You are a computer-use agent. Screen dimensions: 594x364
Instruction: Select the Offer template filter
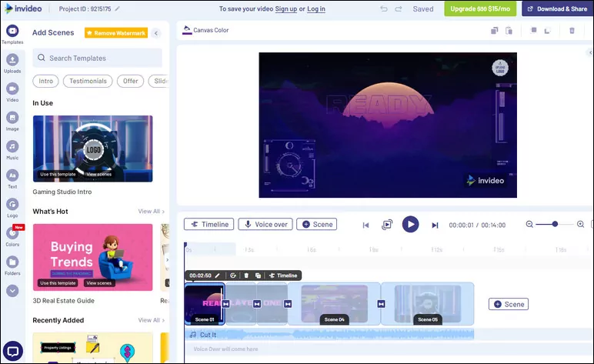tap(130, 81)
